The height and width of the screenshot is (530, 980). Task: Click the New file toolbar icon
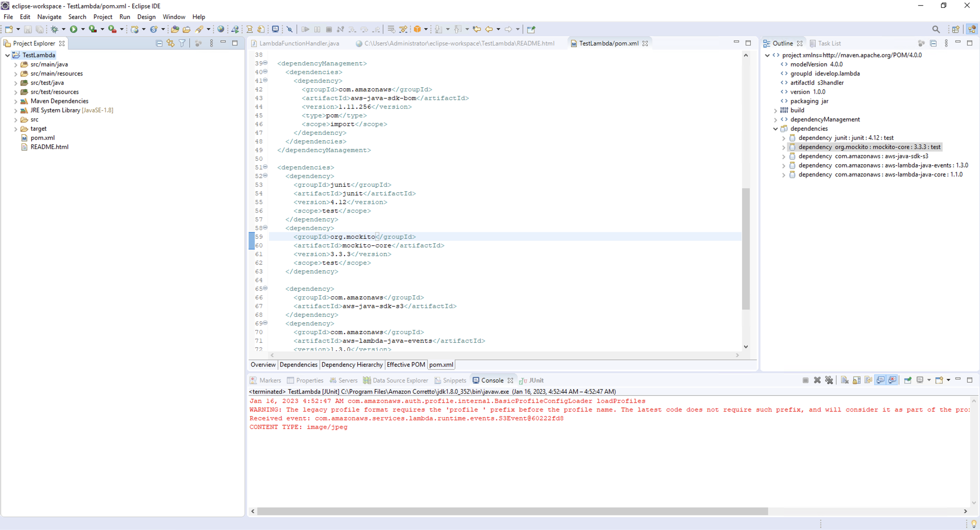click(x=9, y=30)
